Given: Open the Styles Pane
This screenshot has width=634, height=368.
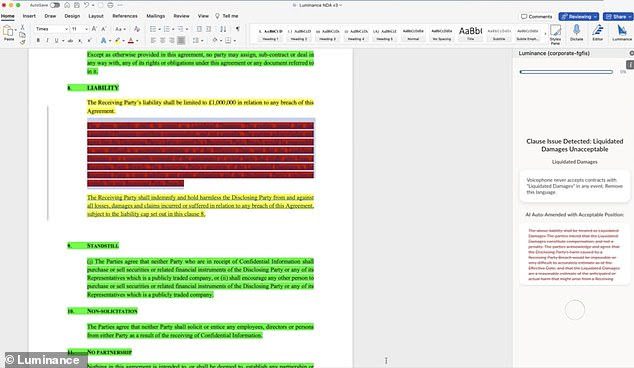Looking at the screenshot, I should pos(556,30).
